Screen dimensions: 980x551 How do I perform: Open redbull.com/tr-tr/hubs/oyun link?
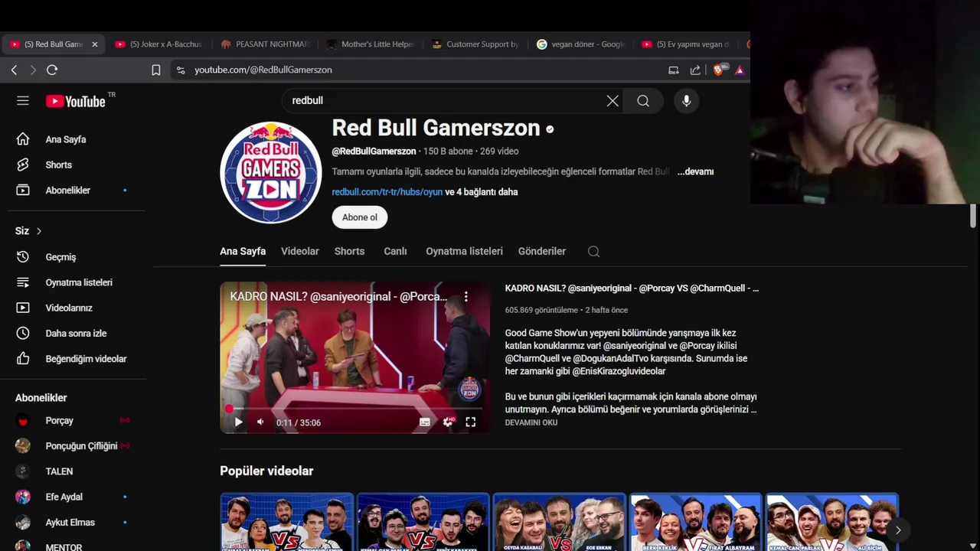point(387,192)
